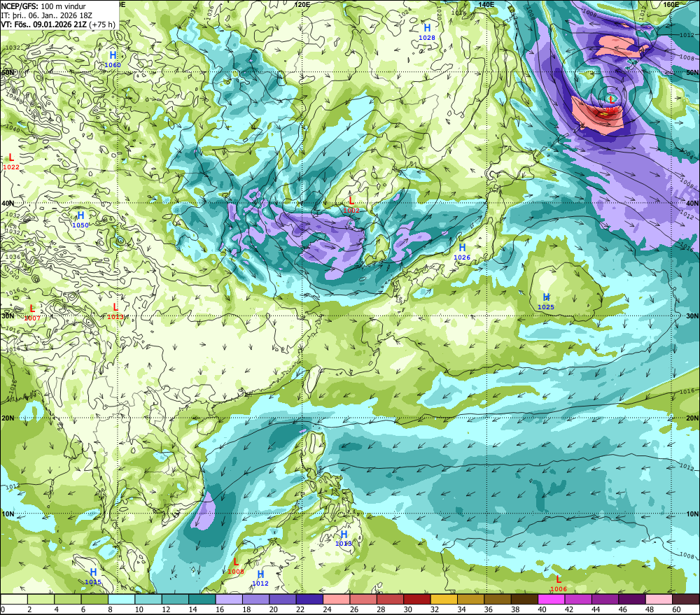Click the L 1008 low pressure marker
This screenshot has height=615, width=700.
pos(236,566)
